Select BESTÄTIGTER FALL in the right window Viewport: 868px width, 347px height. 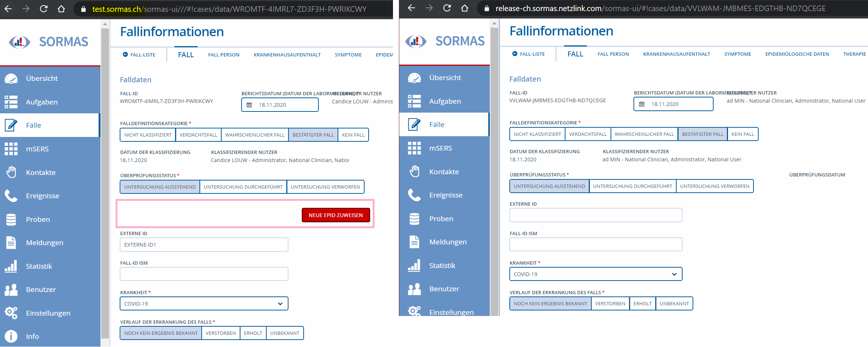coord(703,134)
